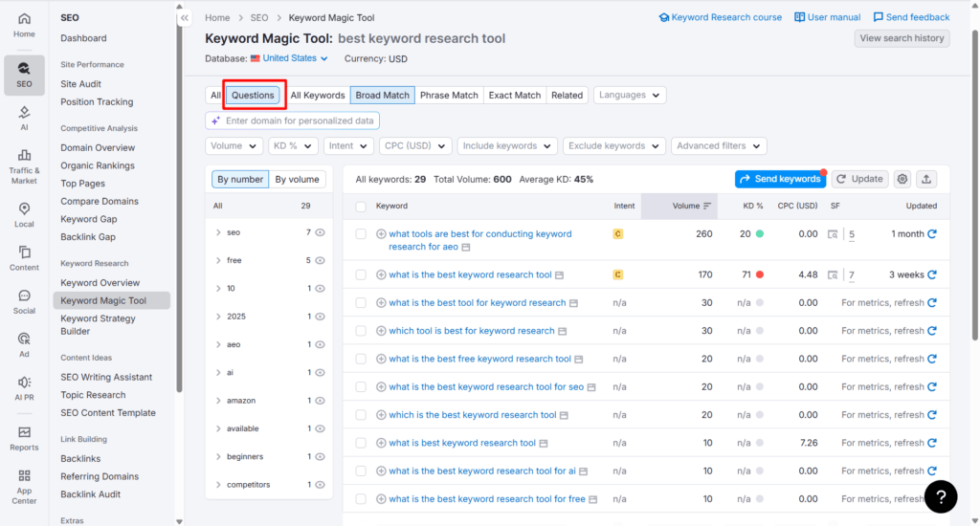
Task: Click the domain for personalized data field
Action: click(293, 121)
